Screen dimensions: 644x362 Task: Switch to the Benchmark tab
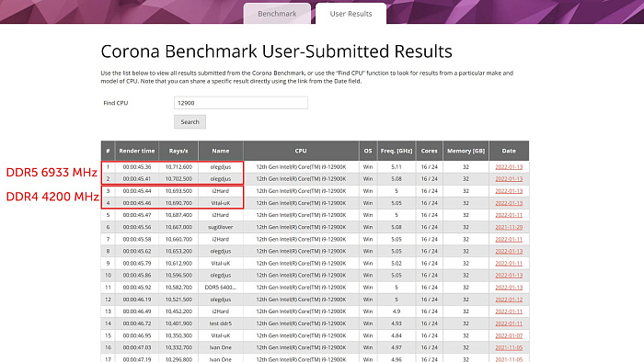coord(277,14)
